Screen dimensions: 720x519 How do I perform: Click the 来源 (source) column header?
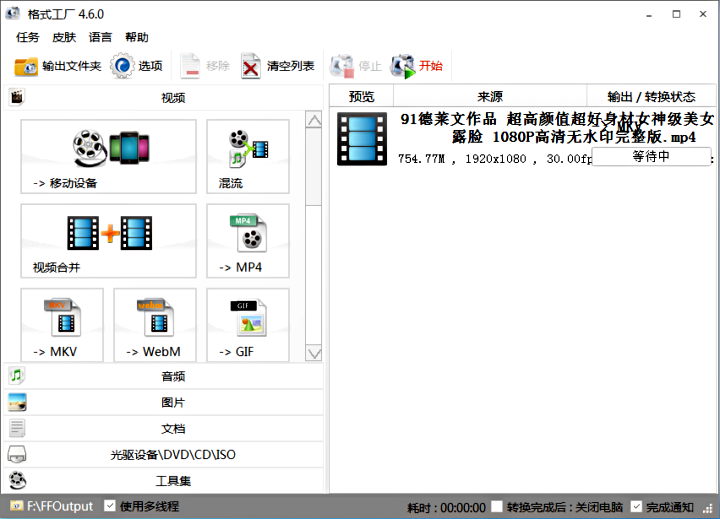coord(490,97)
